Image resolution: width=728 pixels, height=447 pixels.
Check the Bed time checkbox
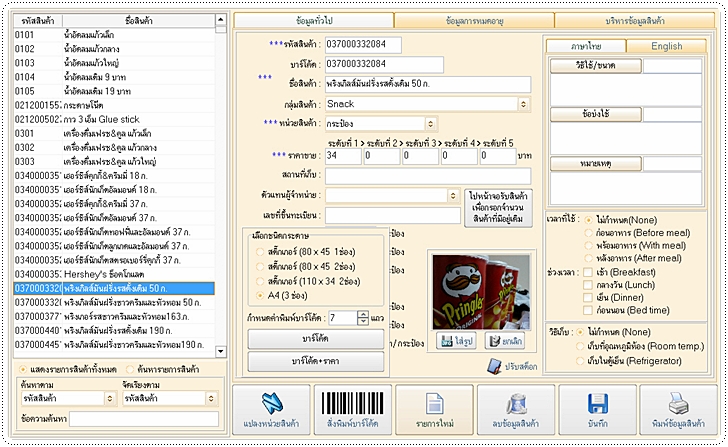588,310
